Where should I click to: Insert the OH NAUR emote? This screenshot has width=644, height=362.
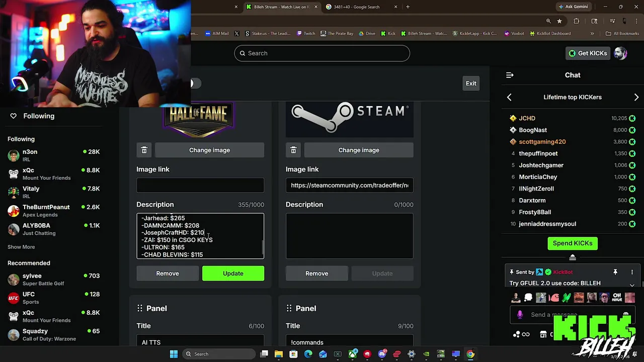pyautogui.click(x=617, y=298)
